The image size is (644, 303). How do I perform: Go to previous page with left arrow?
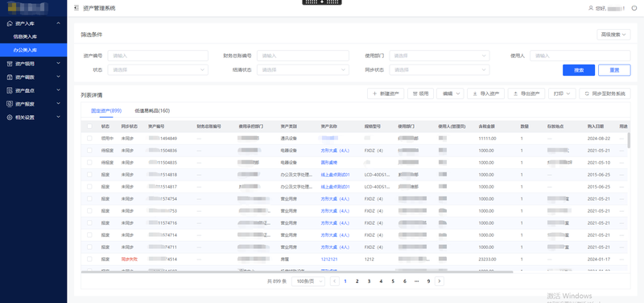pos(335,281)
